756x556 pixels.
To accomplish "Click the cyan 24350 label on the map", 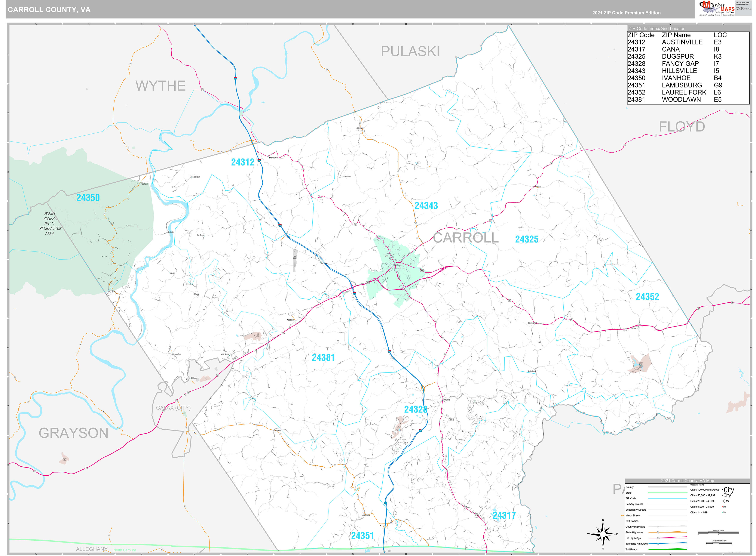I will (88, 198).
